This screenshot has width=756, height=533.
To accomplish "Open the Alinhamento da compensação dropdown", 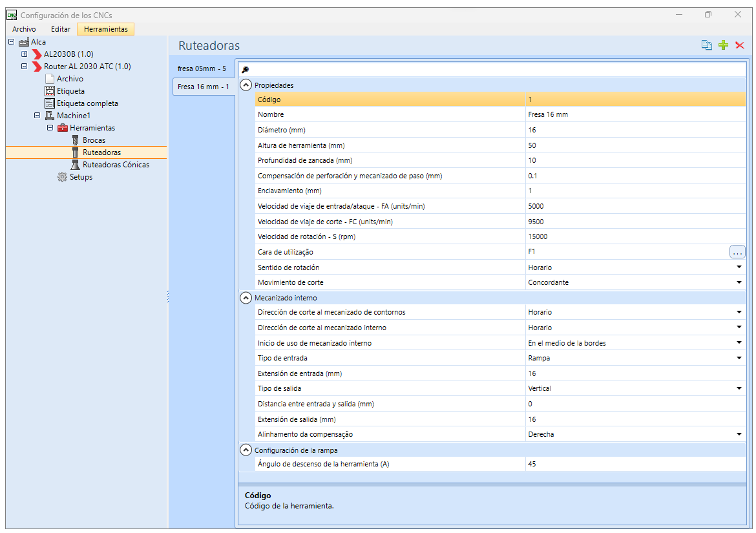I will coord(739,434).
